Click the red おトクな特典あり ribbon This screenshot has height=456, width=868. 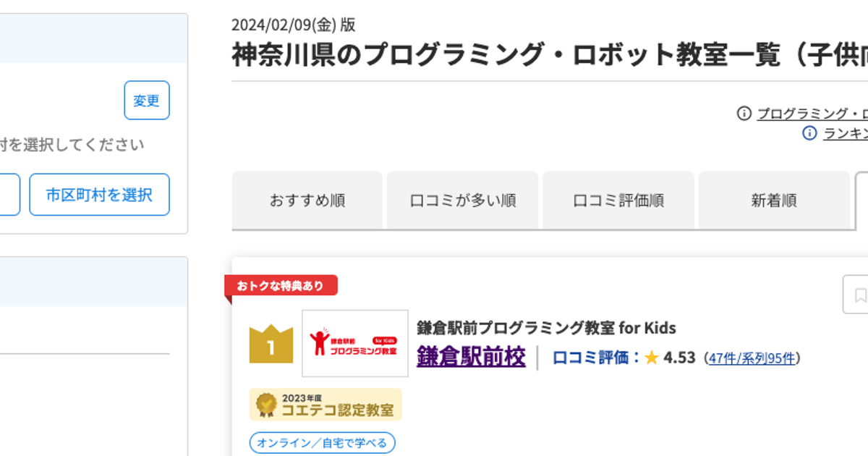[281, 286]
